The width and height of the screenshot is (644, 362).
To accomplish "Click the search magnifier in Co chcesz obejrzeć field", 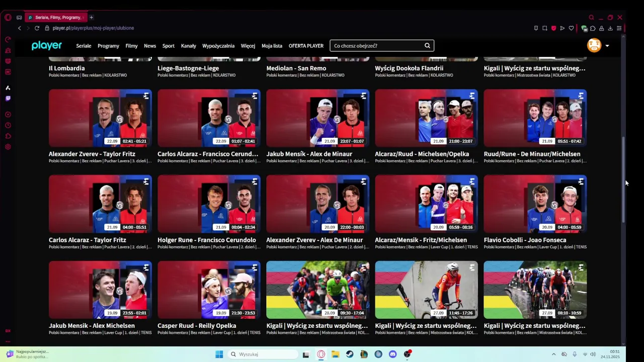I will pos(427,46).
